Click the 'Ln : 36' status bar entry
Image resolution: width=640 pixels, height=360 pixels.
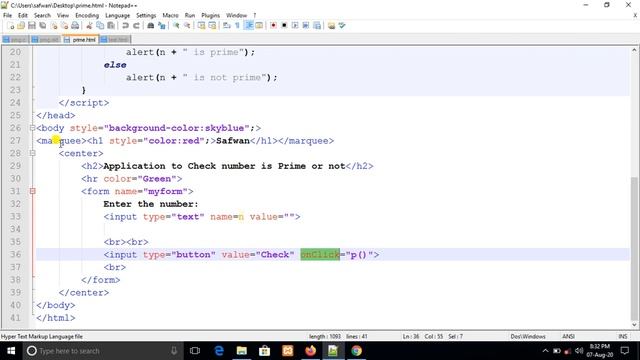(411, 336)
